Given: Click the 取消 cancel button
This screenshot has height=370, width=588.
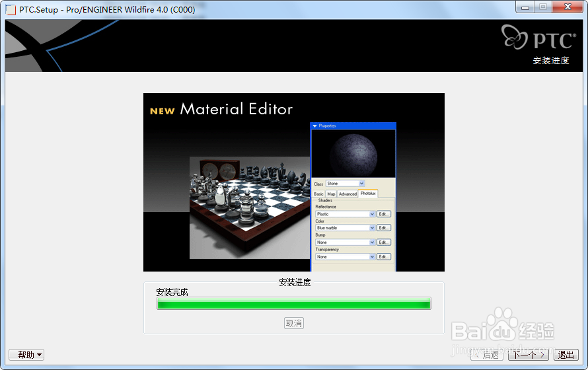Looking at the screenshot, I should coord(293,323).
